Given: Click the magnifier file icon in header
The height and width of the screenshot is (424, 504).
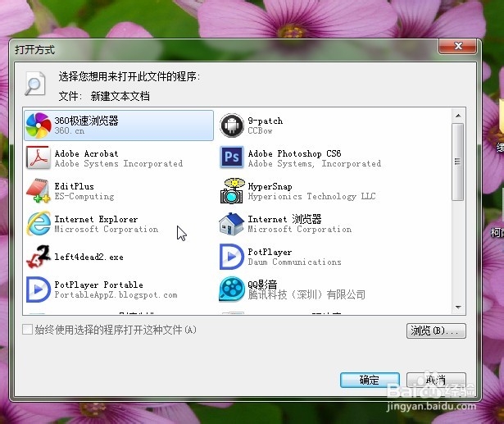Looking at the screenshot, I should 34,84.
